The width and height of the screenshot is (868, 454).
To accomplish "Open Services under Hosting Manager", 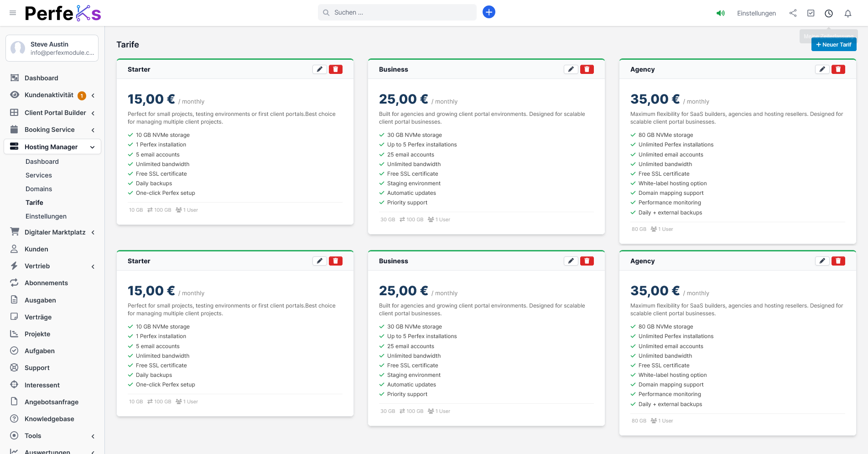I will tap(39, 175).
